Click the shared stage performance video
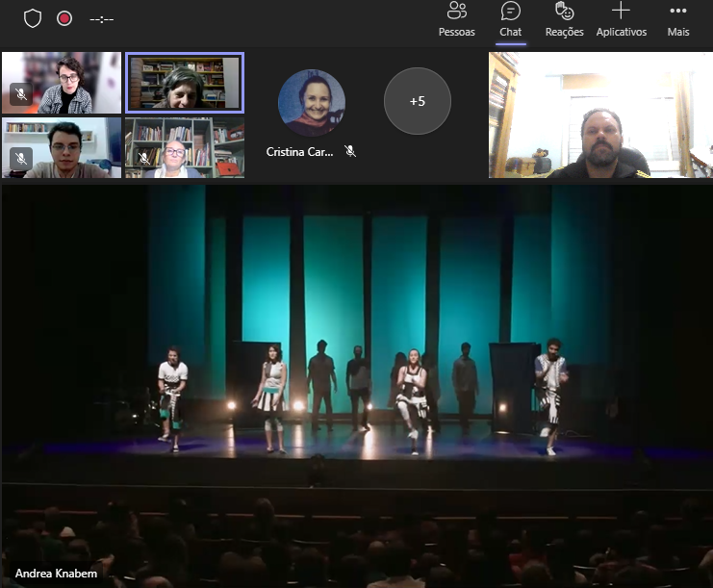The width and height of the screenshot is (713, 588). coord(357,386)
